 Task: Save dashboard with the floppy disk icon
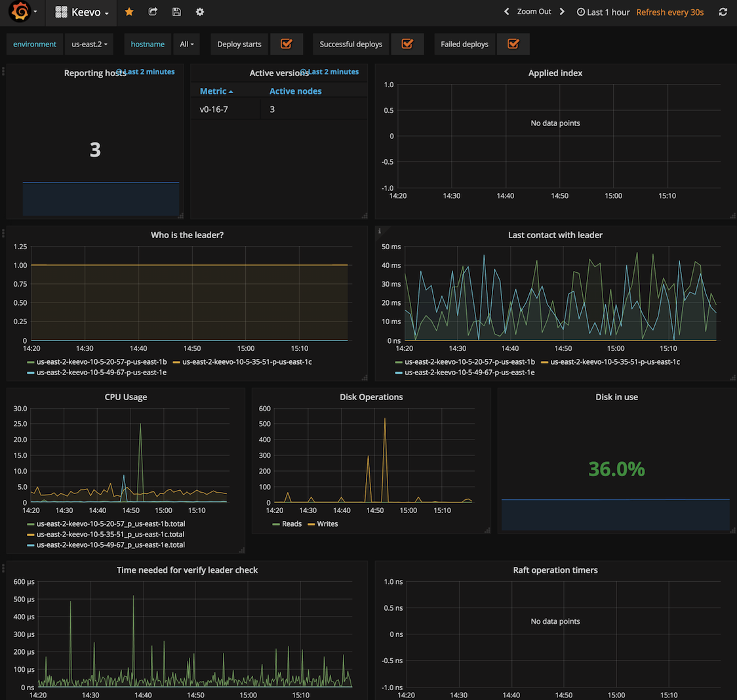[x=176, y=12]
